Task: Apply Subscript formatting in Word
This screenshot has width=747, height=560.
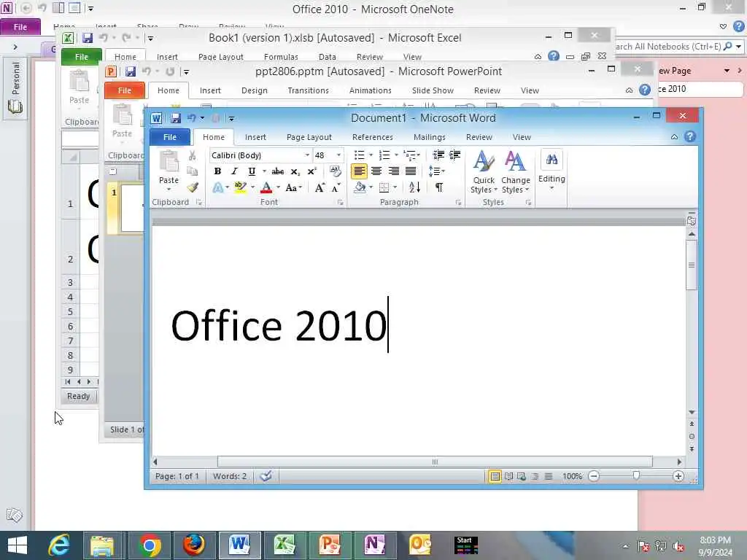Action: 295,171
